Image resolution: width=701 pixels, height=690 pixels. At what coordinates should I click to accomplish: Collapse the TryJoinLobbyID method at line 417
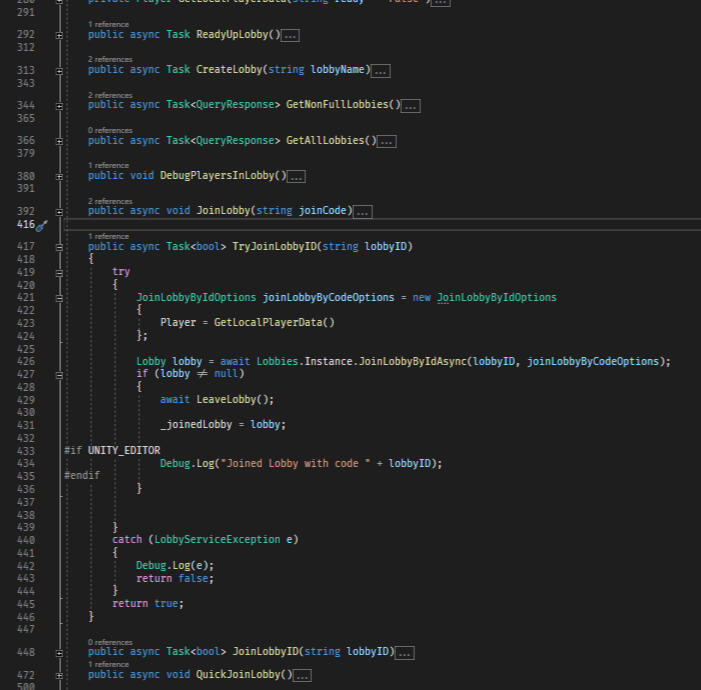59,246
